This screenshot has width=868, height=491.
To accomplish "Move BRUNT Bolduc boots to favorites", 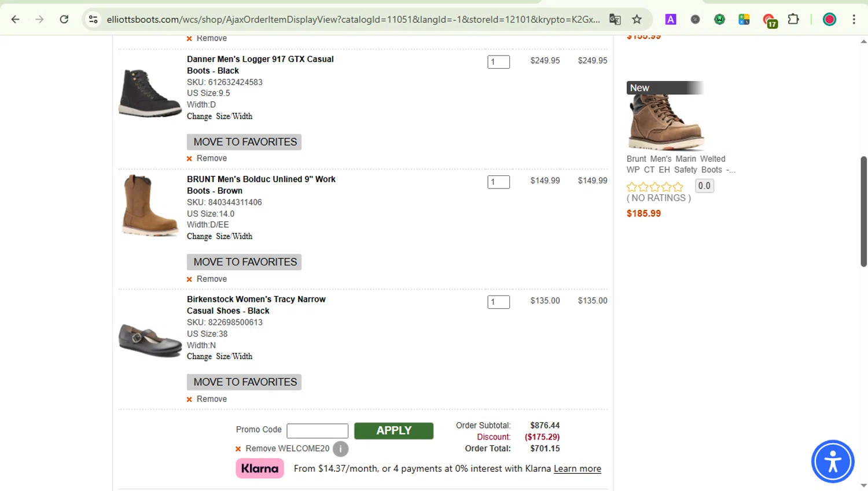I will coord(244,262).
